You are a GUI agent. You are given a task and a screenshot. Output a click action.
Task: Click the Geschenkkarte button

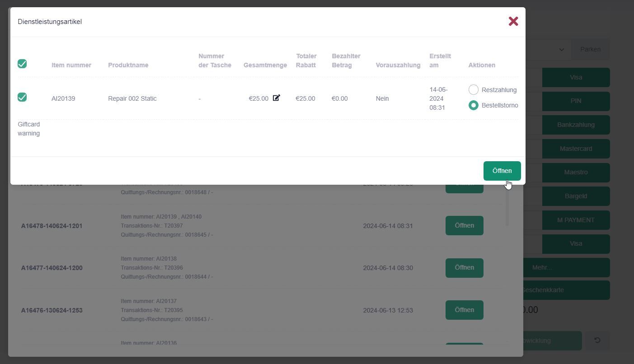(x=567, y=290)
